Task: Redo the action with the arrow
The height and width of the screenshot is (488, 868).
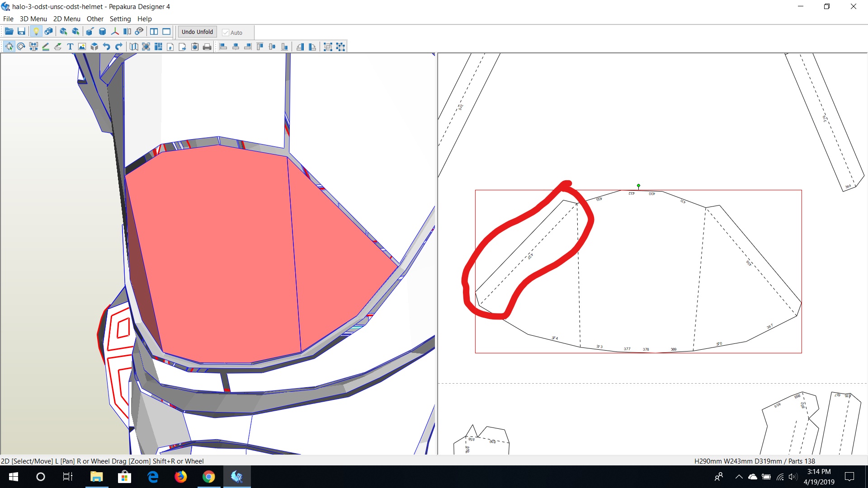Action: [118, 47]
